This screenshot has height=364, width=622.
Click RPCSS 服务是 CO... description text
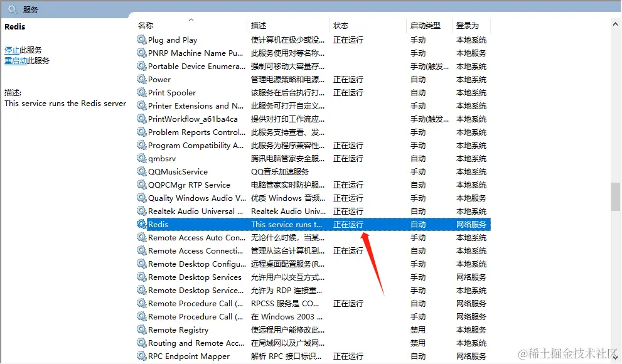click(285, 303)
